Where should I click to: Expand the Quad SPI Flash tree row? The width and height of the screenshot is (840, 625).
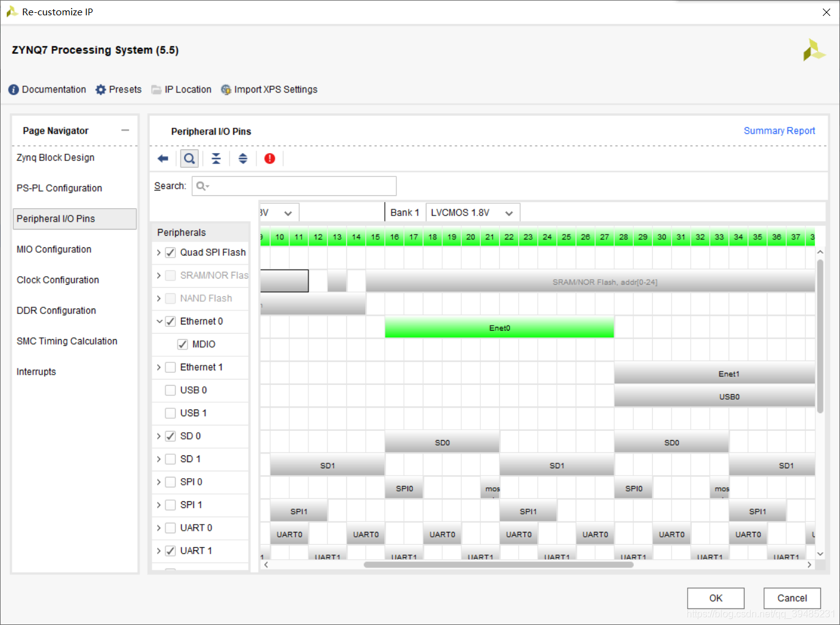pyautogui.click(x=159, y=252)
